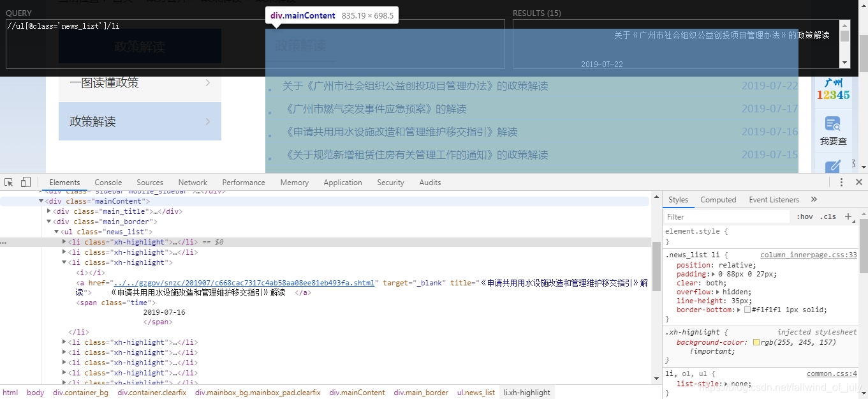Follow the c668cac7317c4ab58aa08ee81eb493fa.shtml href link
This screenshot has width=868, height=399.
(x=243, y=283)
